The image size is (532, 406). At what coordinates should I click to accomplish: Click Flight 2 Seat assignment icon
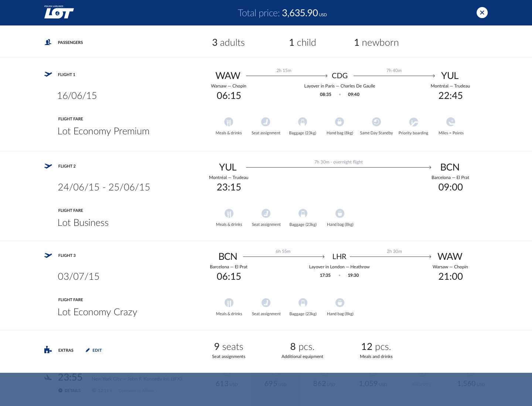click(266, 213)
